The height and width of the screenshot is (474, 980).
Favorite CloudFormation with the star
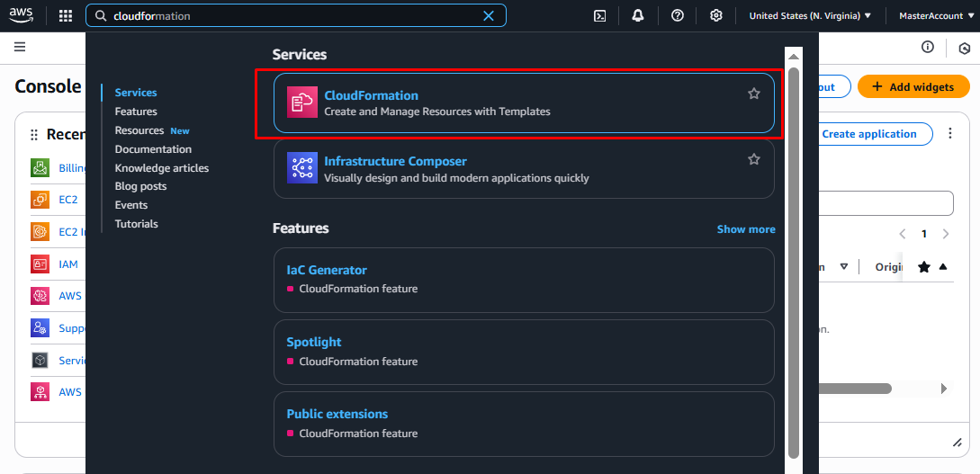754,94
